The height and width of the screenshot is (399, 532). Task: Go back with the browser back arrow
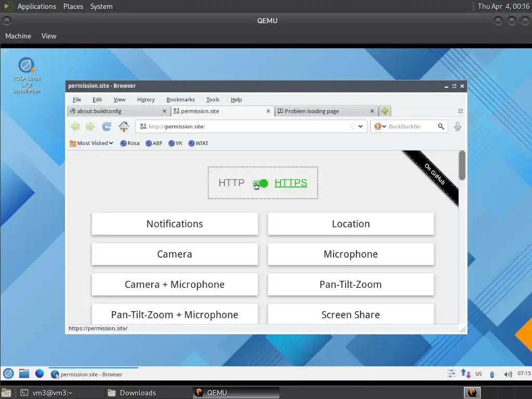point(75,127)
